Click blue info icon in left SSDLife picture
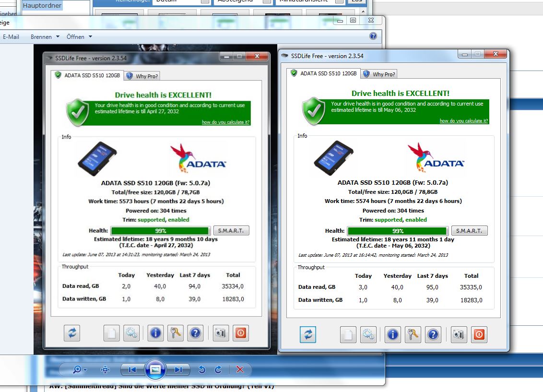 (155, 333)
